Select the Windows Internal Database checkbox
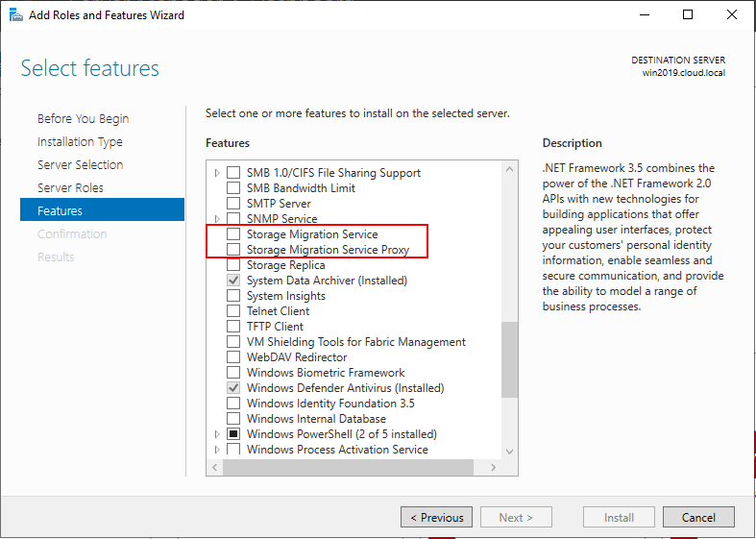 (233, 419)
